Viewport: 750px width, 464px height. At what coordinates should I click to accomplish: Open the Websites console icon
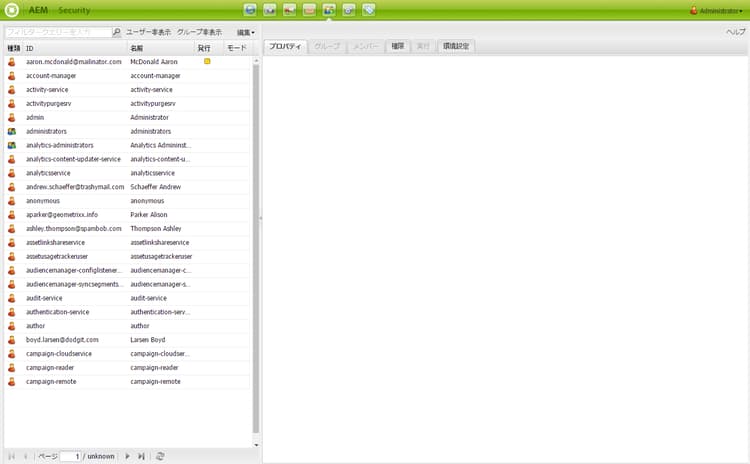pyautogui.click(x=250, y=10)
